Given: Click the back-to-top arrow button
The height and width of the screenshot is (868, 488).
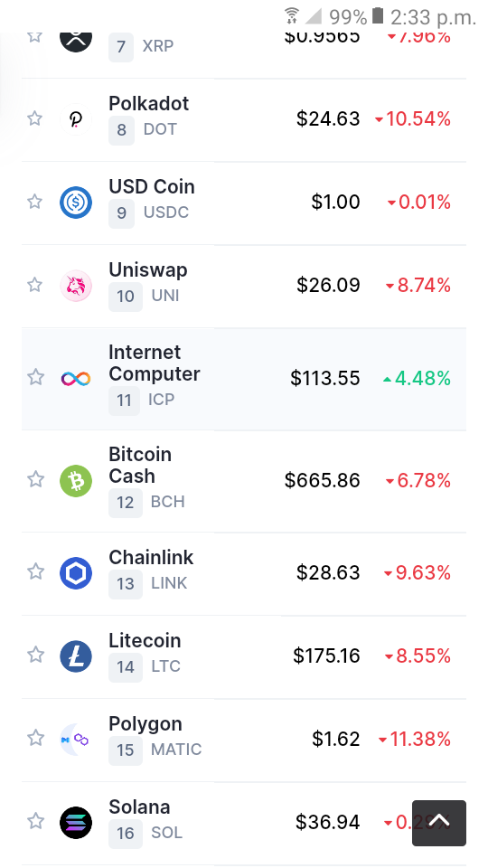Looking at the screenshot, I should tap(439, 823).
